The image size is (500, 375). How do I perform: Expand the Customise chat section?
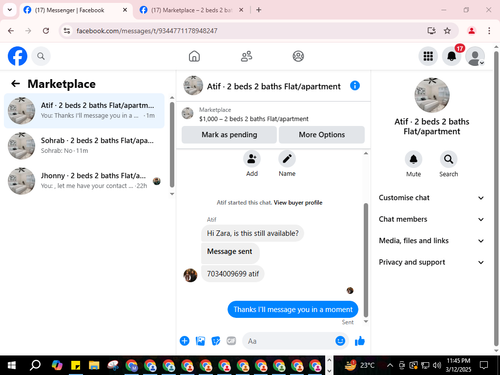point(431,198)
